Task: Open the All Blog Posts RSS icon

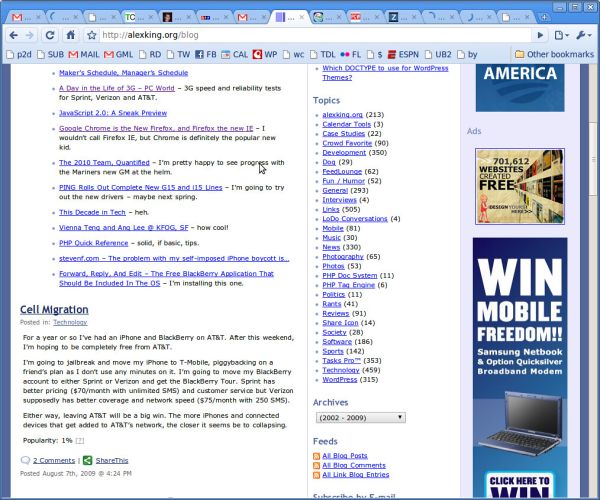Action: 316,456
